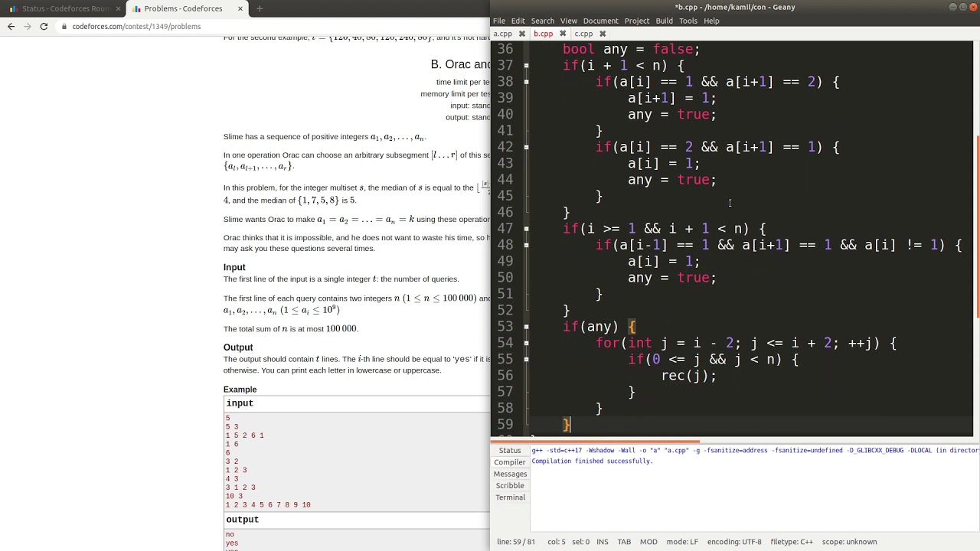The image size is (980, 551).
Task: Close the a.cpp tab with its X icon
Action: tap(522, 34)
